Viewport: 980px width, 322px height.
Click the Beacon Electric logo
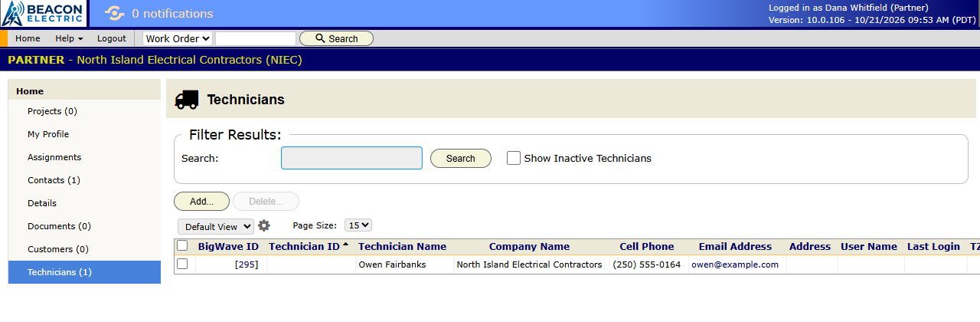[44, 14]
